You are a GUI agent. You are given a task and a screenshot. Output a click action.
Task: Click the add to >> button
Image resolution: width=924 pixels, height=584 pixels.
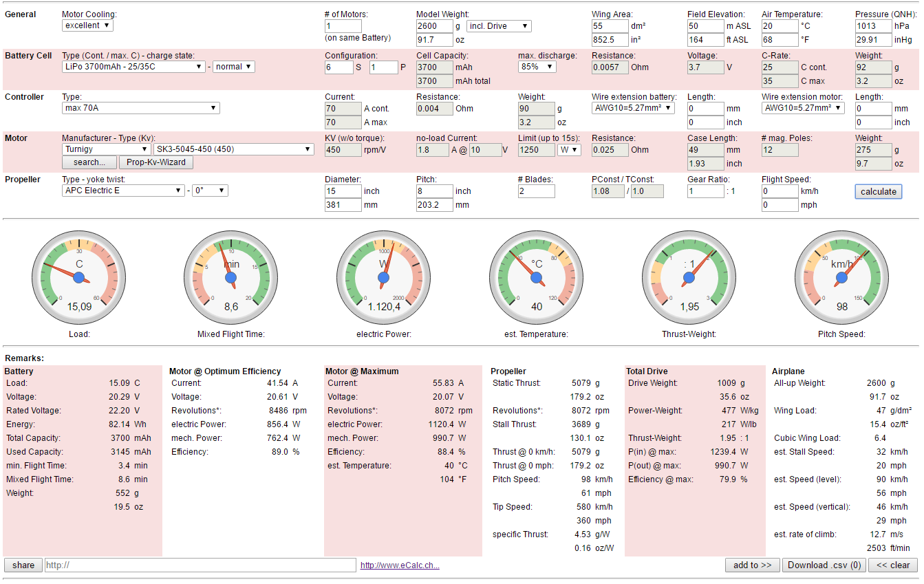(752, 565)
